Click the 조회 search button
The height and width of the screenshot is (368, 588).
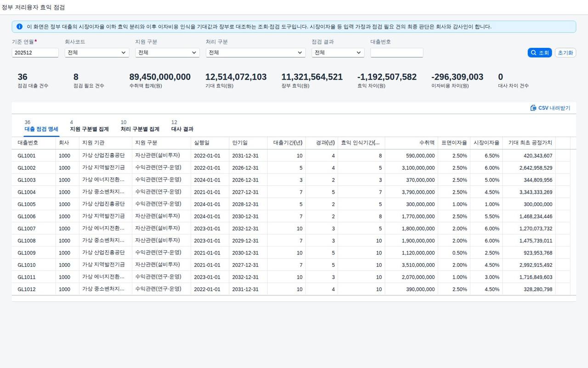pyautogui.click(x=540, y=53)
